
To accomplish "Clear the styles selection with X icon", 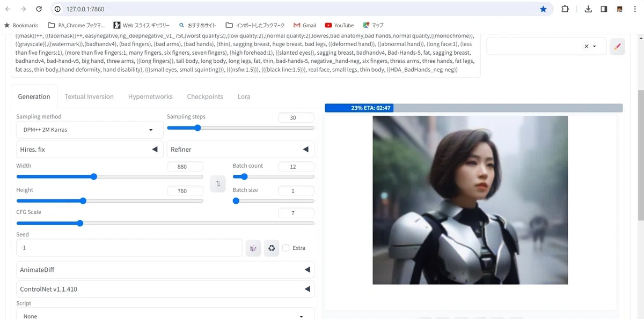I will coord(586,46).
